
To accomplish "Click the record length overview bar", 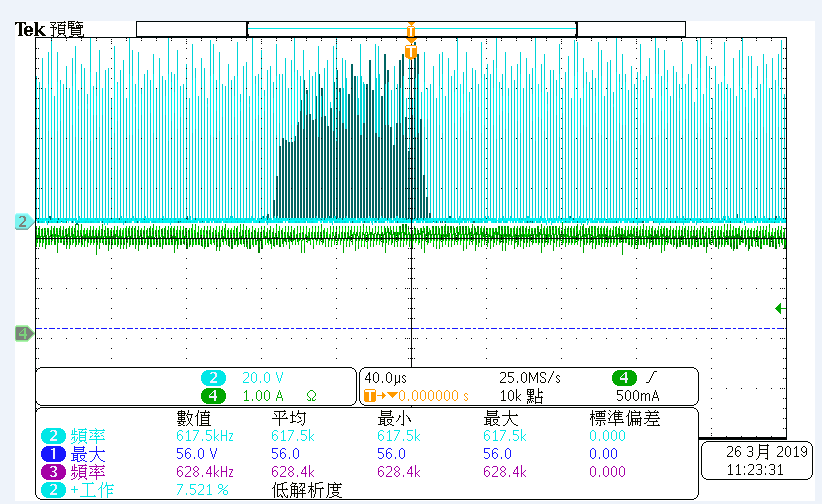I will coord(411,29).
